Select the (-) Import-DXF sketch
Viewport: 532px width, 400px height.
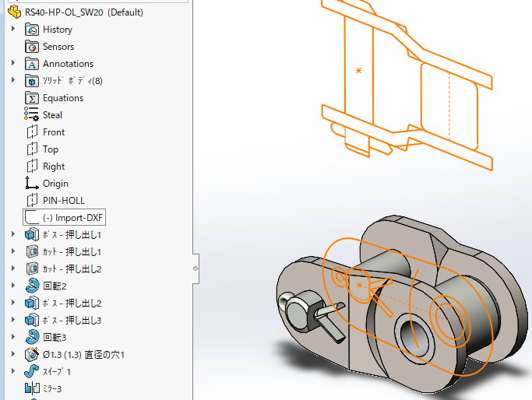click(x=64, y=217)
